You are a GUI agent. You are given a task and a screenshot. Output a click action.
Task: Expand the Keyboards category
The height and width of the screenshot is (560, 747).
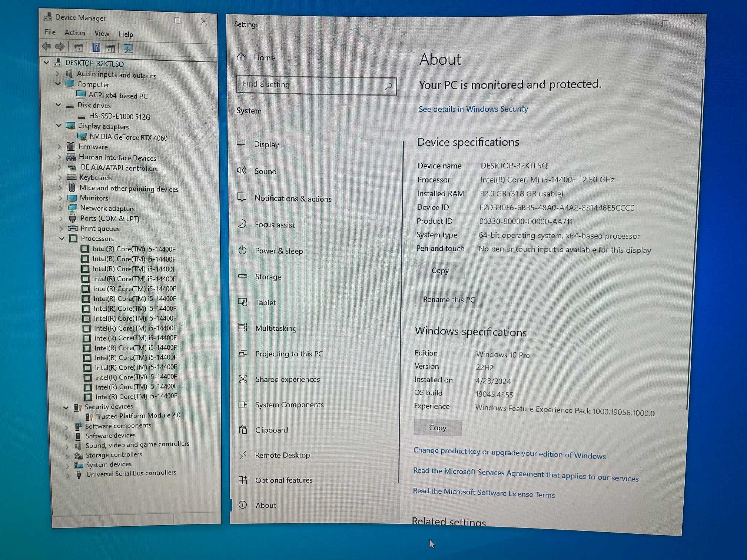tap(60, 177)
